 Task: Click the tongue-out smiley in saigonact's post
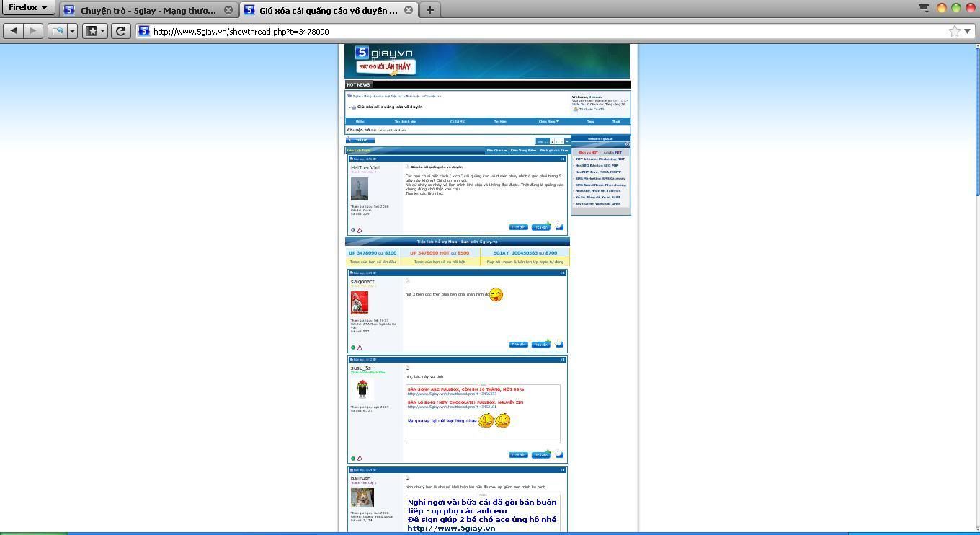click(496, 295)
